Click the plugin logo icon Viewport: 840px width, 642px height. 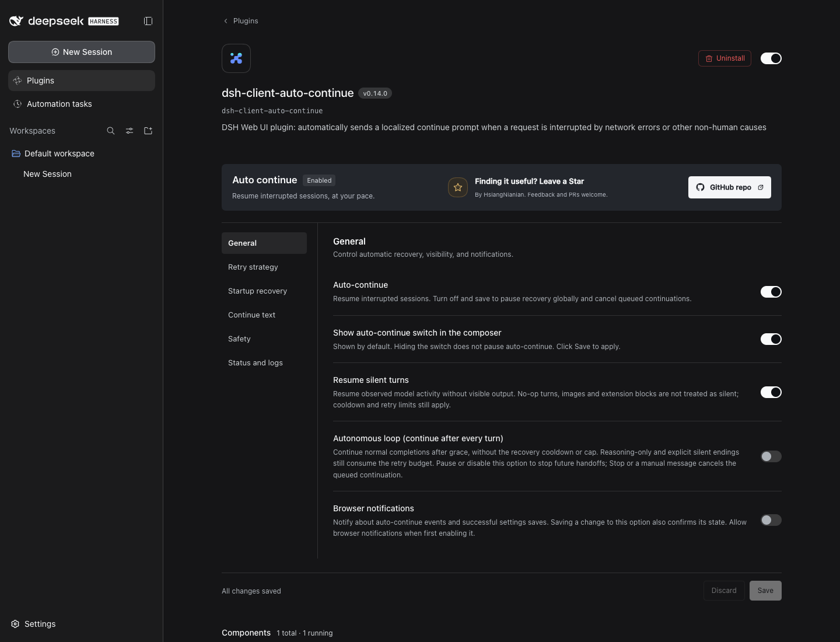pos(236,58)
